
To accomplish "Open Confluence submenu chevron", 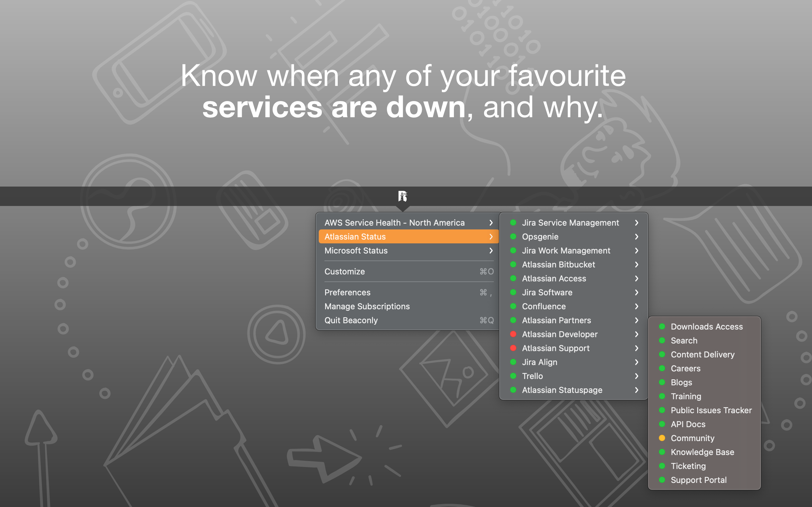I will (x=636, y=306).
